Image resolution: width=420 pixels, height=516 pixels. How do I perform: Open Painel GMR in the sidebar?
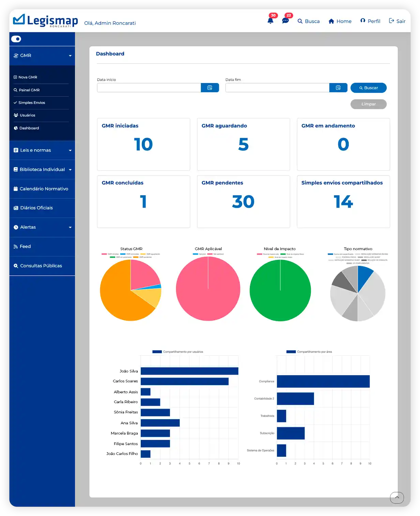pyautogui.click(x=29, y=90)
